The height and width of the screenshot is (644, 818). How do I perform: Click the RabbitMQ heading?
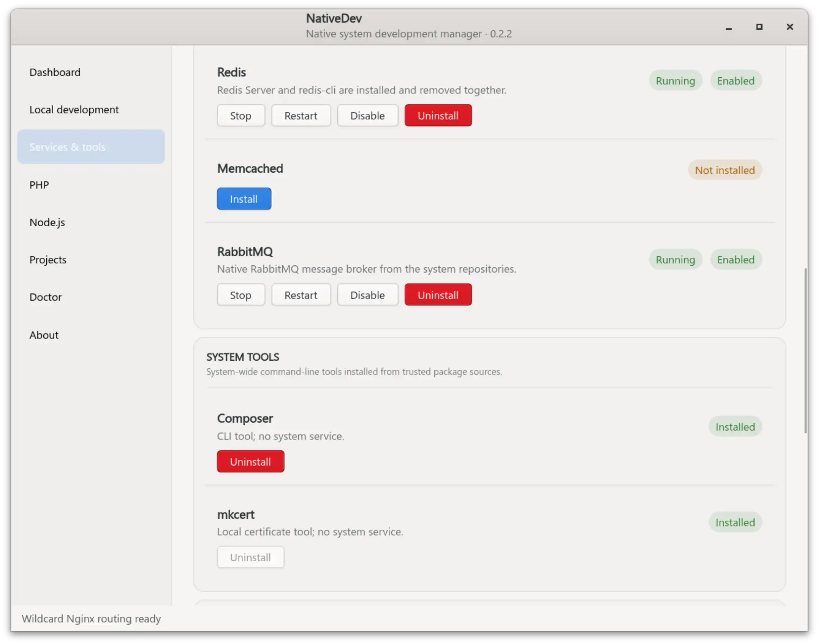(x=245, y=252)
